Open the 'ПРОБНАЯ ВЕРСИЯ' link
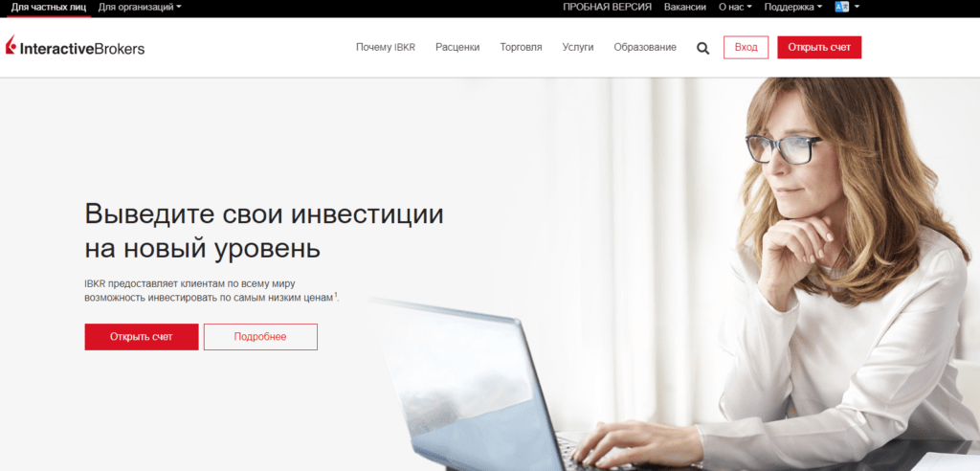This screenshot has height=471, width=980. [x=607, y=7]
